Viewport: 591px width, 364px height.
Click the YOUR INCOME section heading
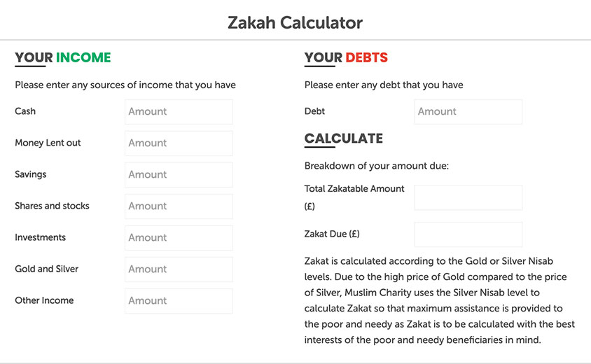click(x=63, y=57)
